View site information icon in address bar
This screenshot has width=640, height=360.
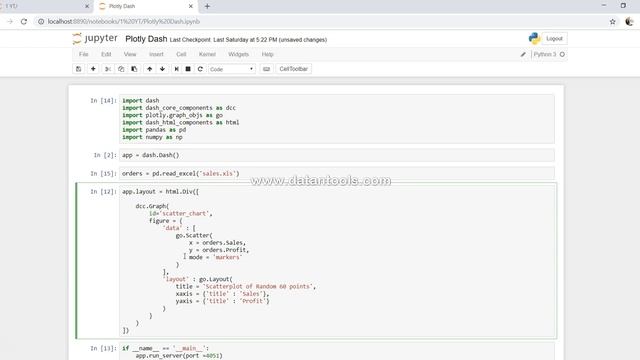coord(41,22)
